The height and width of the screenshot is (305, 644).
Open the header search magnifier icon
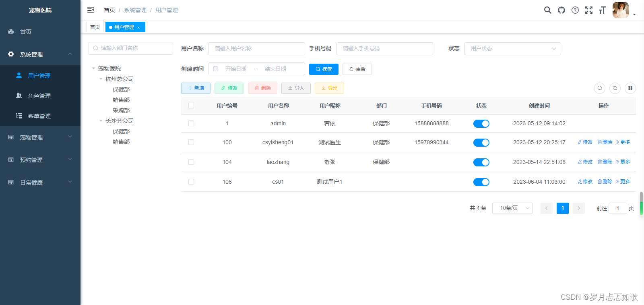coord(548,10)
